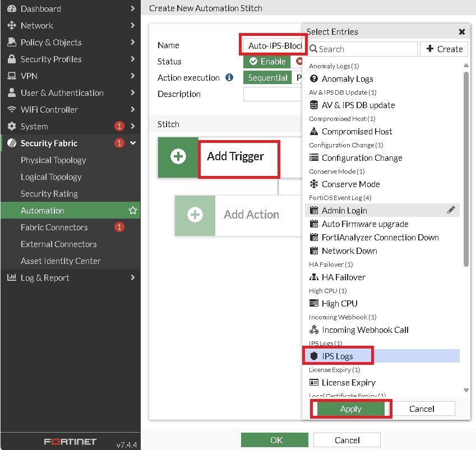This screenshot has height=450, width=476.
Task: Choose the Compromised Host warning entry
Action: 357,132
